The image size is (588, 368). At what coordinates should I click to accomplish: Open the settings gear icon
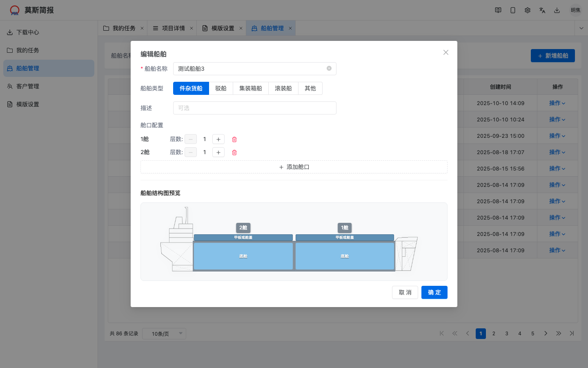[x=528, y=10]
